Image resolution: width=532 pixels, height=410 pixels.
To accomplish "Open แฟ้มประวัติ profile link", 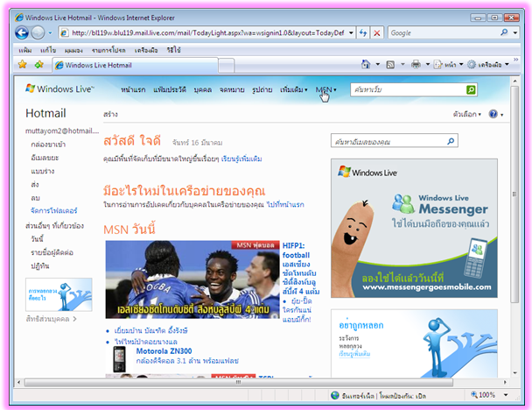I will pos(170,89).
